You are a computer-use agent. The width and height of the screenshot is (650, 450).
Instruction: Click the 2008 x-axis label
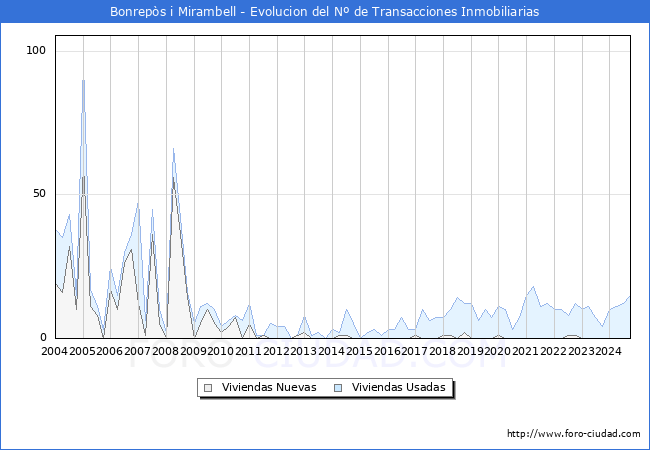[x=165, y=351]
